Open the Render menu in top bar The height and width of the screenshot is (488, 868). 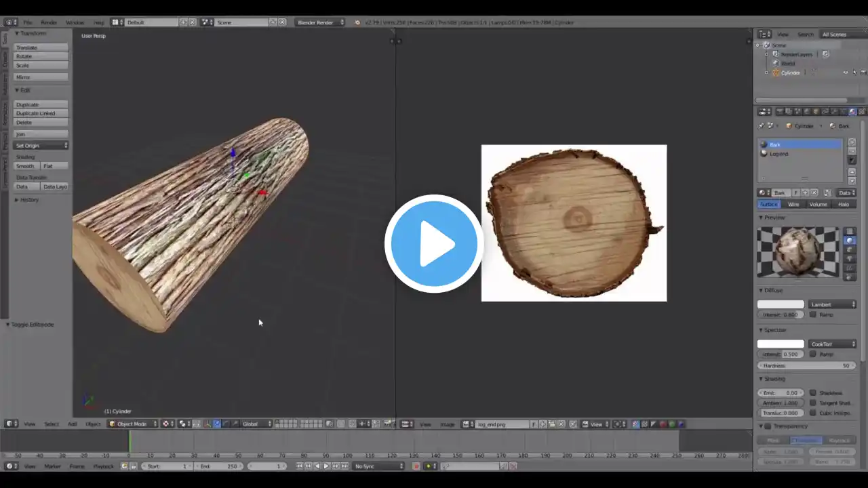click(49, 22)
